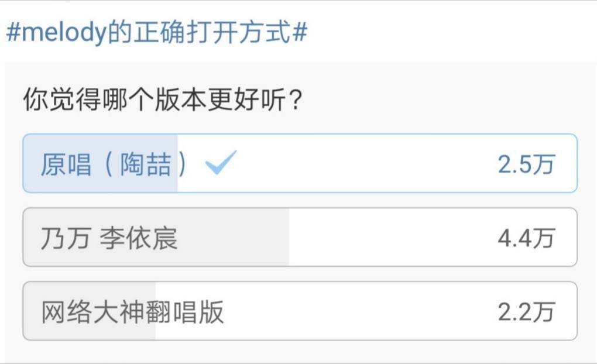The height and width of the screenshot is (364, 597).
Task: Click the gray progress bar of 乃万 李依宸
Action: (155, 238)
